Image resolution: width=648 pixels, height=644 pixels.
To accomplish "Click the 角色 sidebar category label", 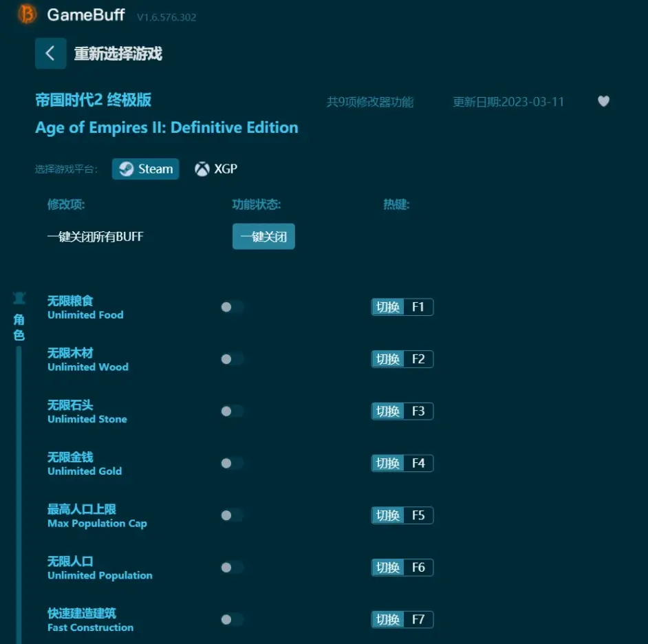I will [x=19, y=327].
